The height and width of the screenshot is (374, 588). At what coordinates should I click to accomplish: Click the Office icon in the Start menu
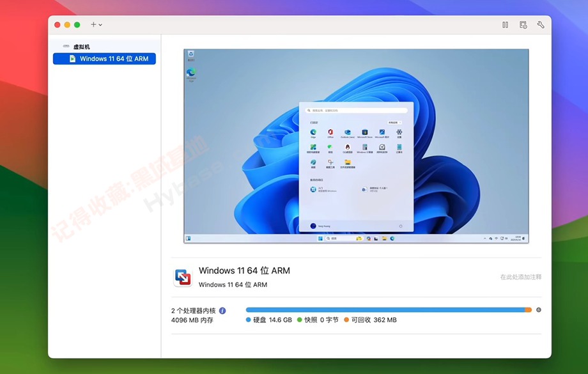[x=330, y=133]
